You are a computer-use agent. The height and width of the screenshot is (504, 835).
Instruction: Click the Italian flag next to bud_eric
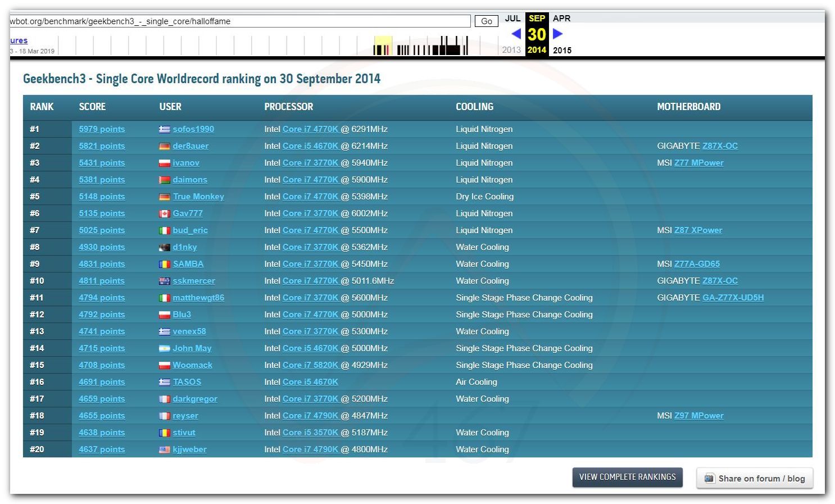coord(164,230)
